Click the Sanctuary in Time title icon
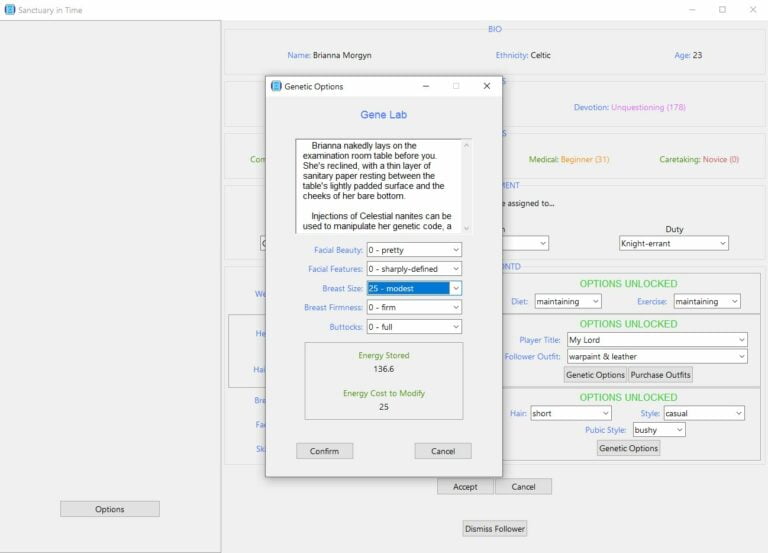Image resolution: width=768 pixels, height=553 pixels. [10, 9]
